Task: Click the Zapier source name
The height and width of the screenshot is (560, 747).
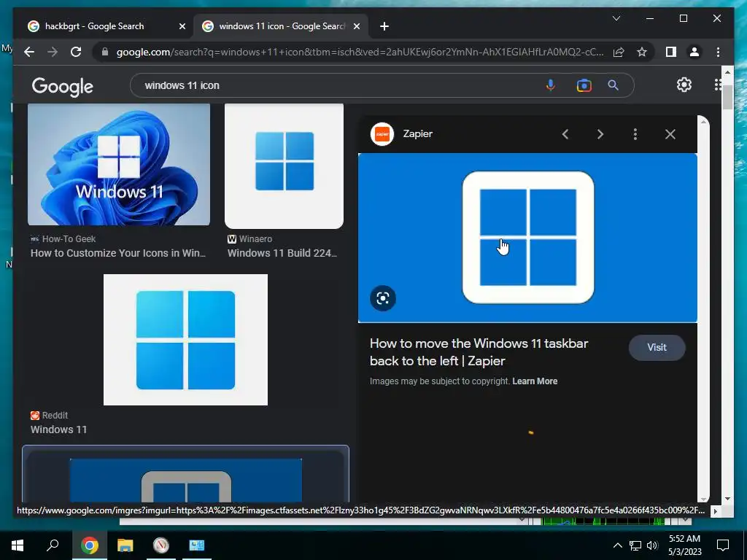Action: pos(418,134)
